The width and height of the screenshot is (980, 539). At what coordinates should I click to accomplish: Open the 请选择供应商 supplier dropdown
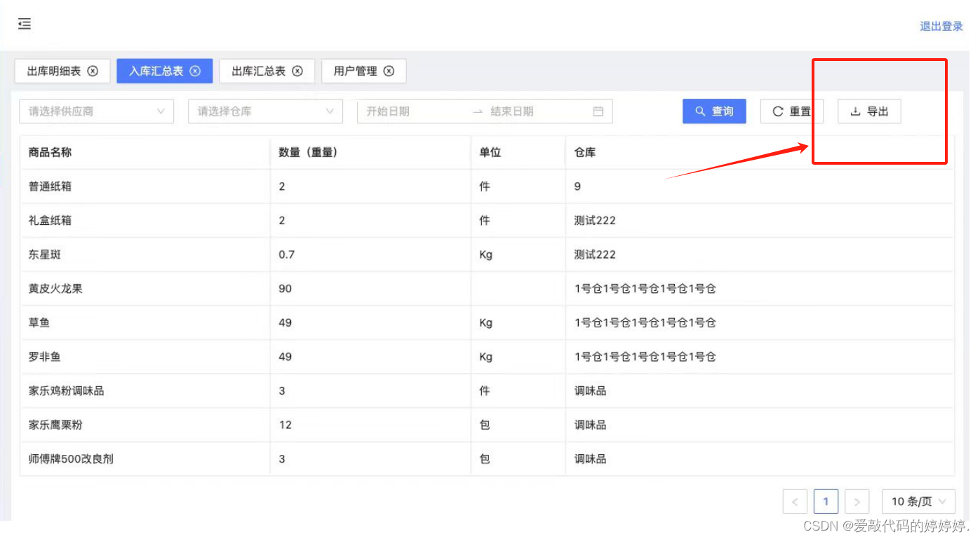(96, 111)
